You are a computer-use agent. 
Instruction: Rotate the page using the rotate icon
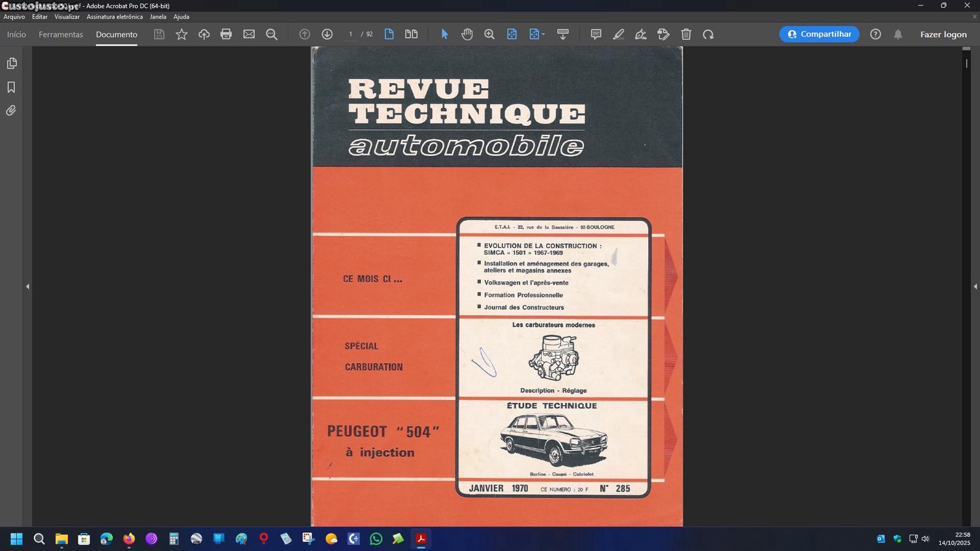point(708,34)
